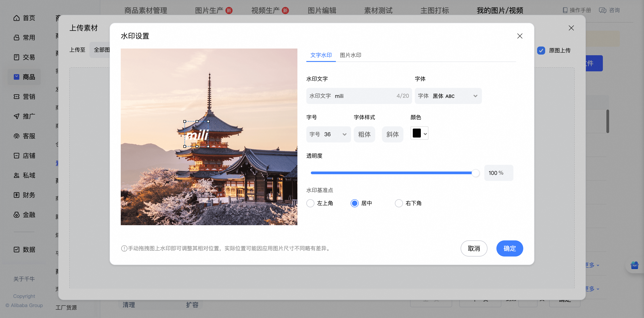
Task: Open the 客服 sidebar item
Action: click(24, 136)
